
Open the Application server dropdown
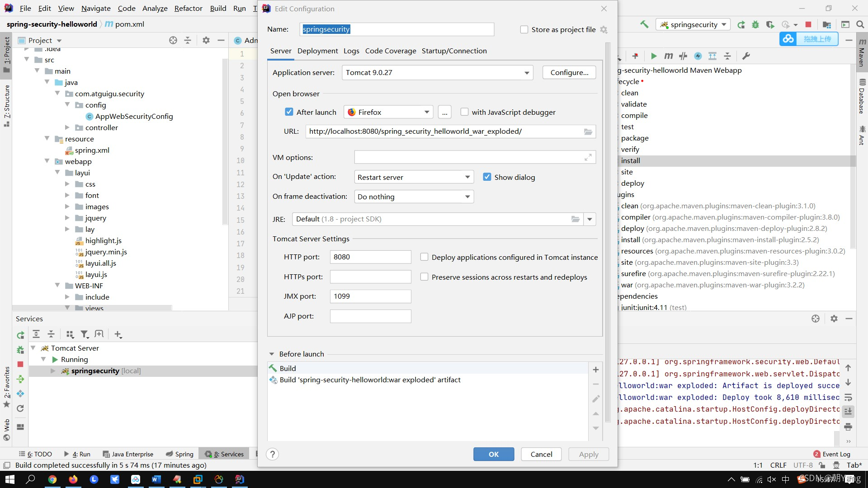click(x=526, y=72)
